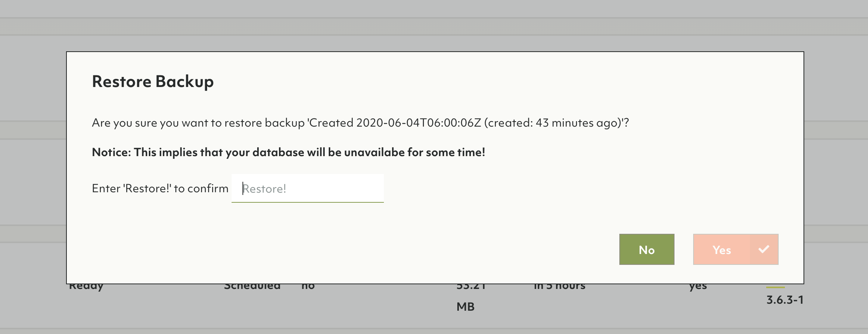The width and height of the screenshot is (868, 334).
Task: Click the background 'no' table value
Action: tap(308, 287)
